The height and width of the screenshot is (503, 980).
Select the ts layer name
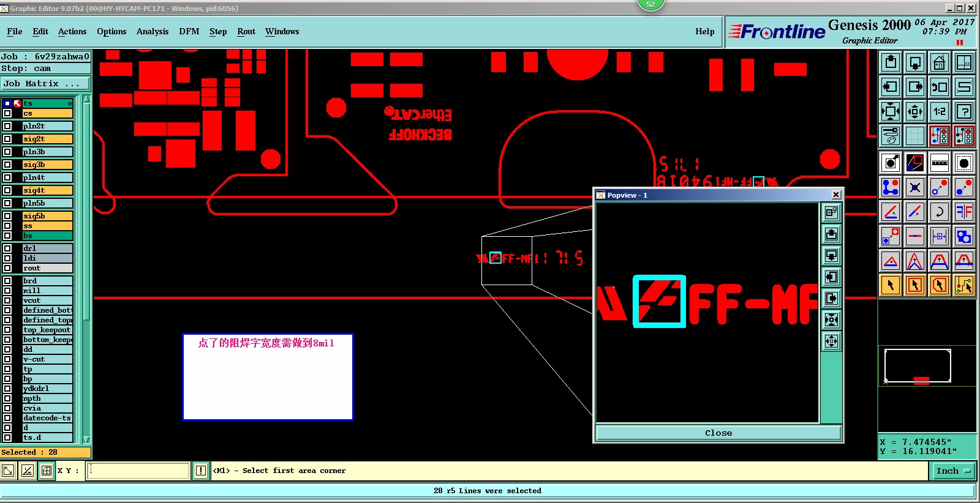tap(48, 103)
